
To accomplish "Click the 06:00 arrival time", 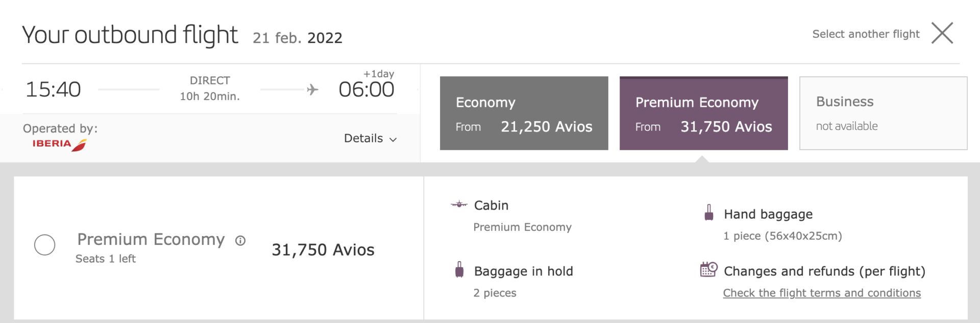I will tap(366, 89).
